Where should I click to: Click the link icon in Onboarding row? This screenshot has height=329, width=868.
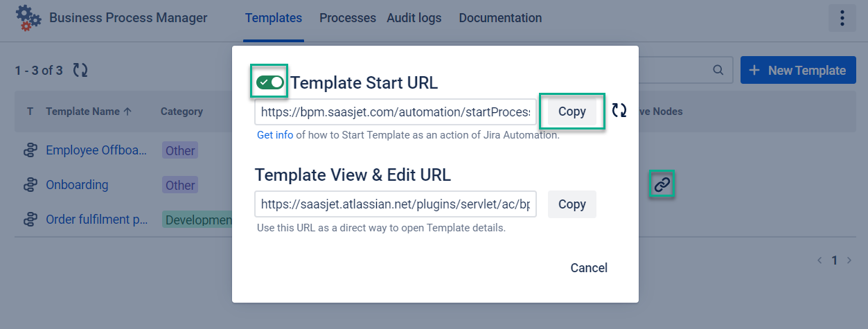(x=662, y=185)
